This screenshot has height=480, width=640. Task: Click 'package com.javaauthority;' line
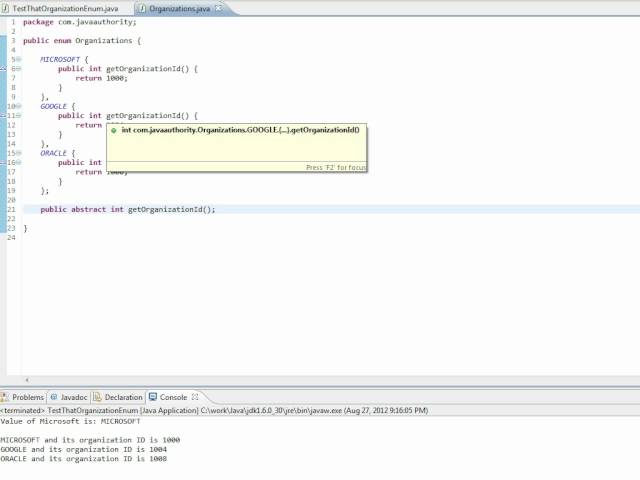pyautogui.click(x=80, y=22)
